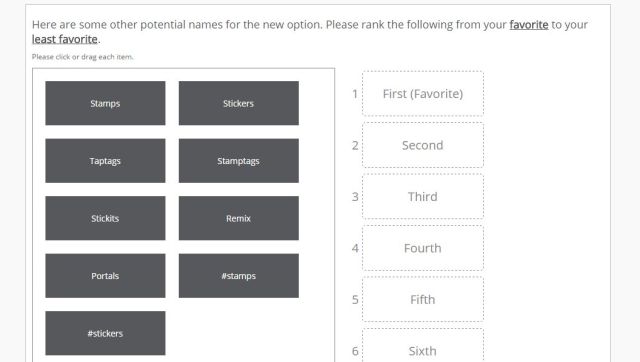
Task: Click the Please click or drag hint text
Action: [83, 57]
